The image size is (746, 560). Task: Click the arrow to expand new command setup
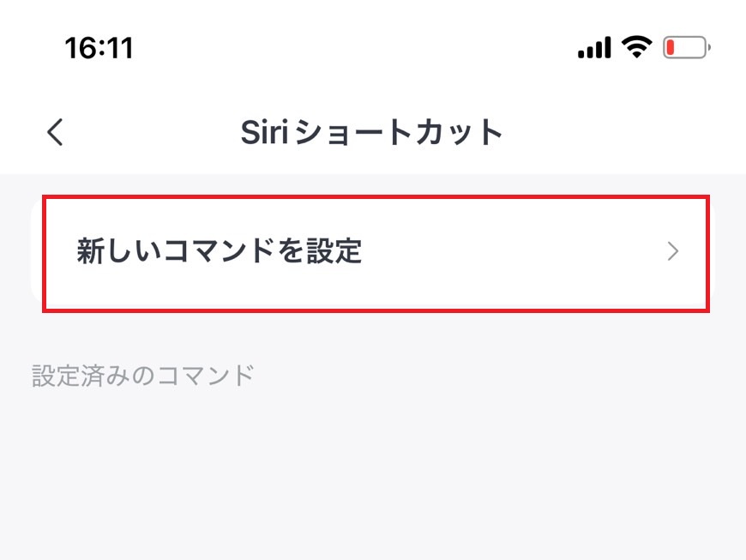[x=674, y=251]
